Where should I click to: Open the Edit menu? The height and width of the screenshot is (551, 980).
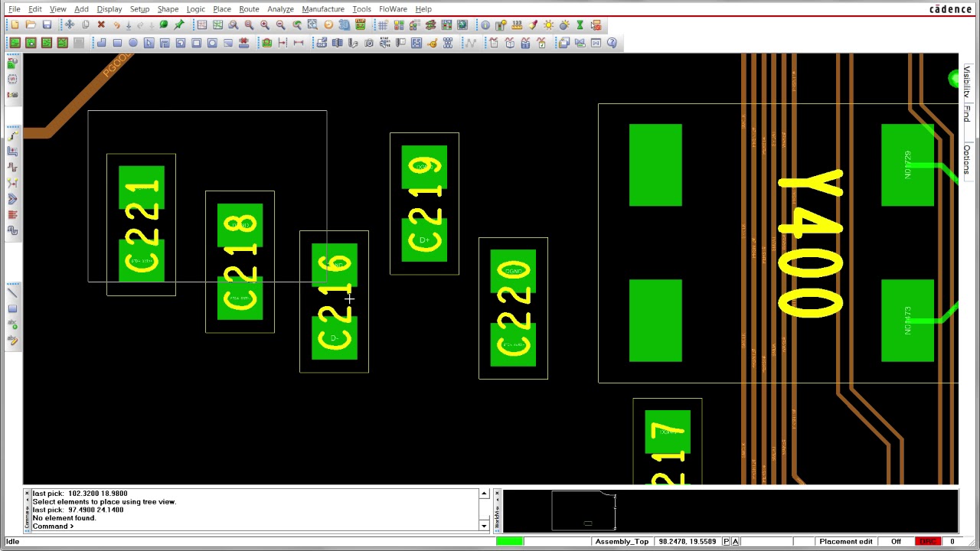35,9
